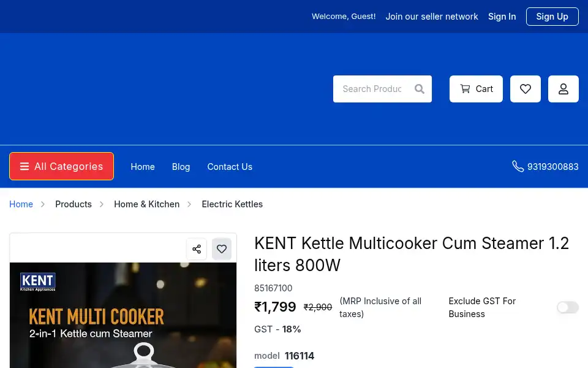588x368 pixels.
Task: Add product to wishlist via heart icon
Action: pyautogui.click(x=222, y=249)
